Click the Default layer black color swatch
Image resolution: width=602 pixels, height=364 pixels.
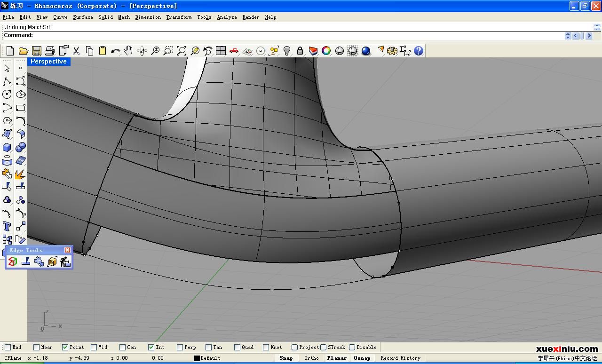point(197,358)
